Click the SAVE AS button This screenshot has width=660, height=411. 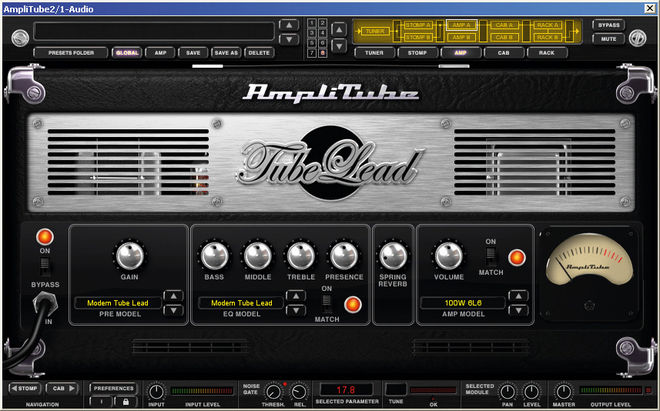(x=226, y=53)
